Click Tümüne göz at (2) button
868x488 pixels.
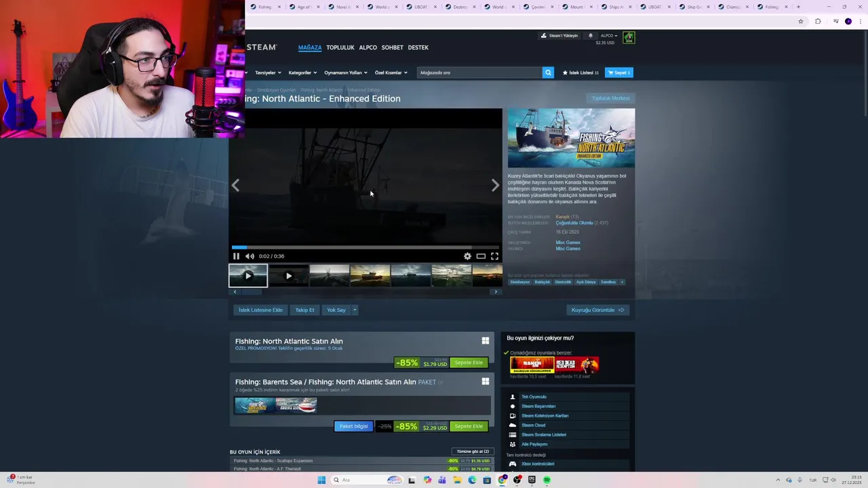pos(473,451)
